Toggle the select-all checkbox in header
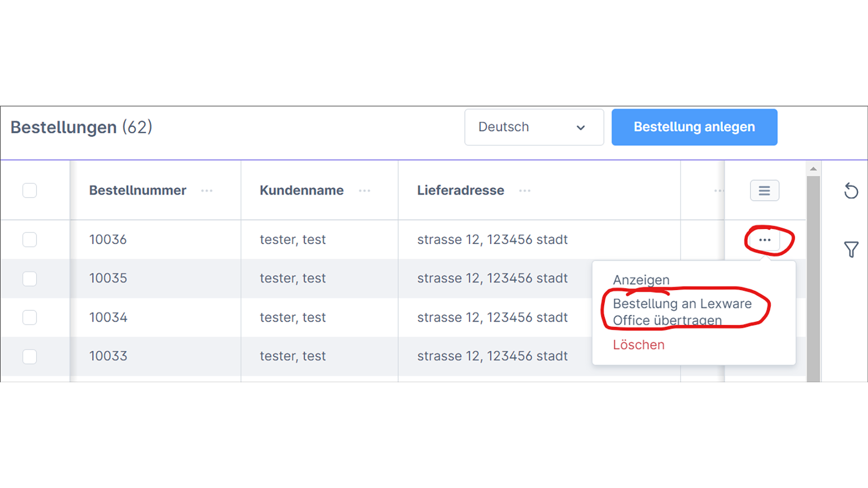This screenshot has width=868, height=488. click(x=30, y=190)
